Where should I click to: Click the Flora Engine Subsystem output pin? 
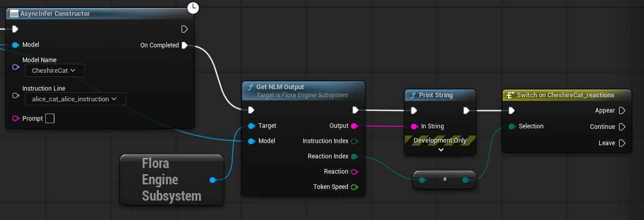pyautogui.click(x=213, y=180)
